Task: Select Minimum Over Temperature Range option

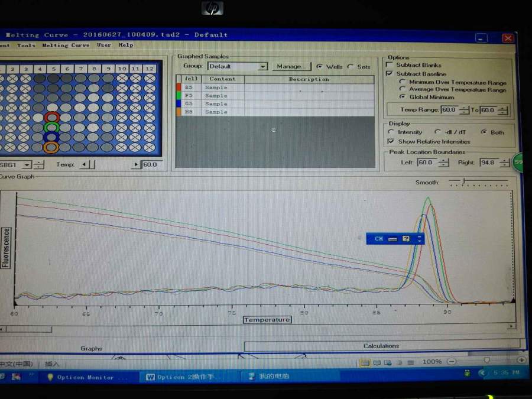Action: click(402, 82)
